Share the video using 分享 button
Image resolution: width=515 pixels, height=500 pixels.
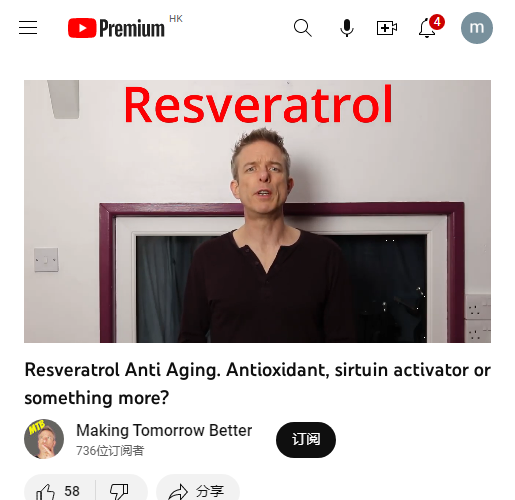[x=198, y=491]
